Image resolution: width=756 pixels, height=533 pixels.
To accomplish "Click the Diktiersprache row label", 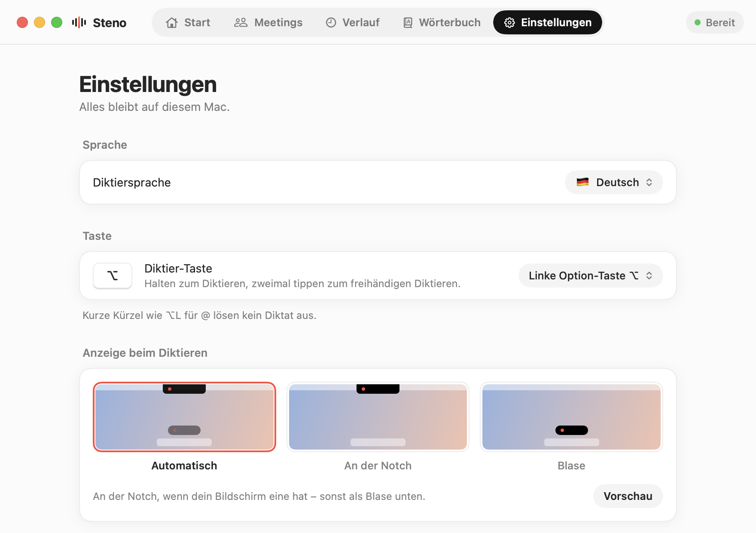I will [x=132, y=183].
